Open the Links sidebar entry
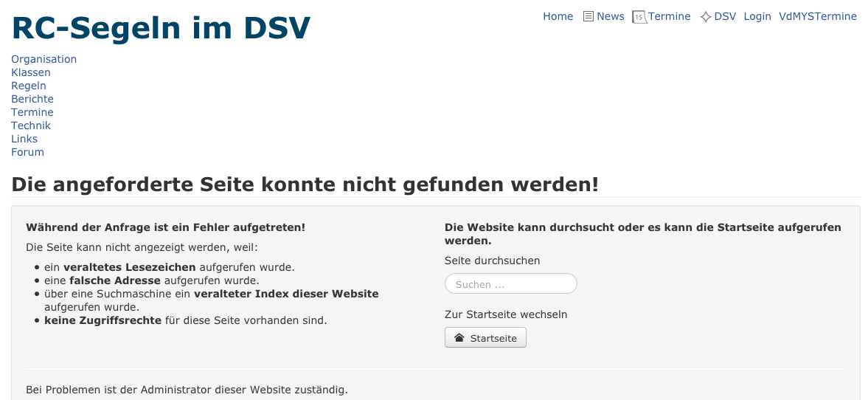Image resolution: width=868 pixels, height=400 pixels. pyautogui.click(x=24, y=139)
